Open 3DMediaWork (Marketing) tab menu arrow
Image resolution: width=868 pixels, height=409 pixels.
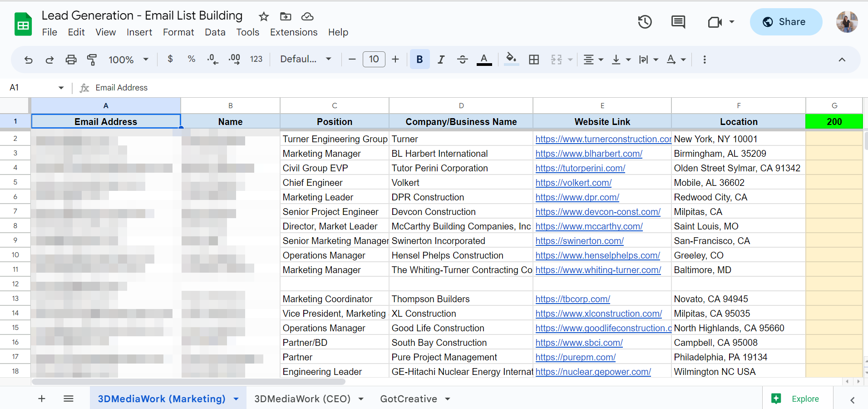(x=236, y=399)
